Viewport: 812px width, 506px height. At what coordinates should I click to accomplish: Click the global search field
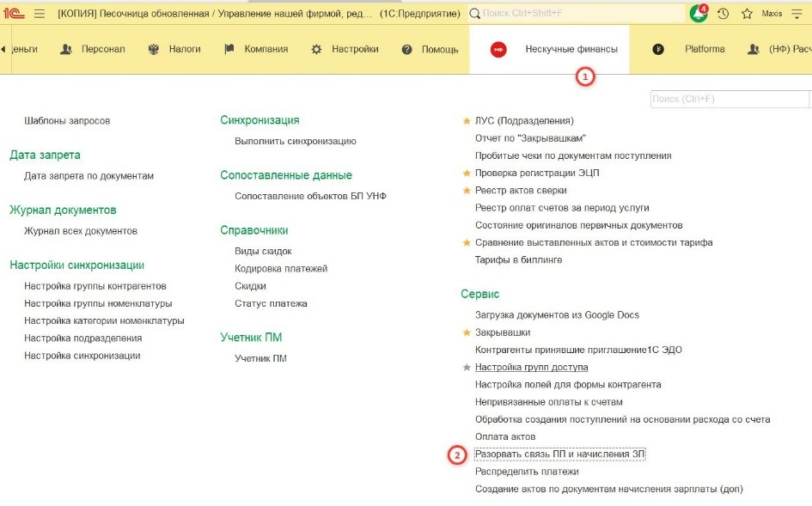tap(576, 14)
